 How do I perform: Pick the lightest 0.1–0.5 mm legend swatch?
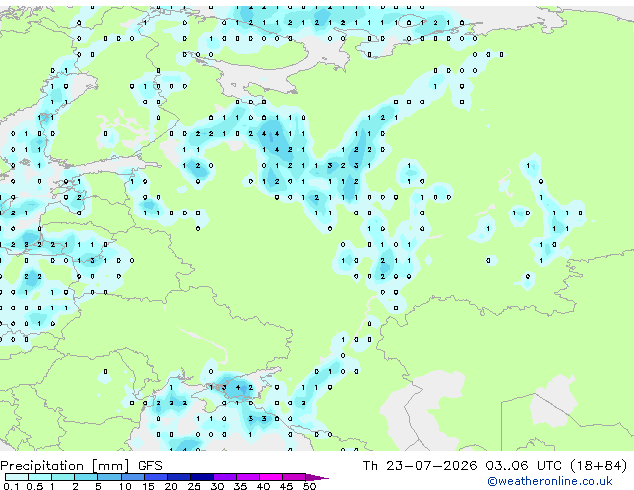point(17,477)
